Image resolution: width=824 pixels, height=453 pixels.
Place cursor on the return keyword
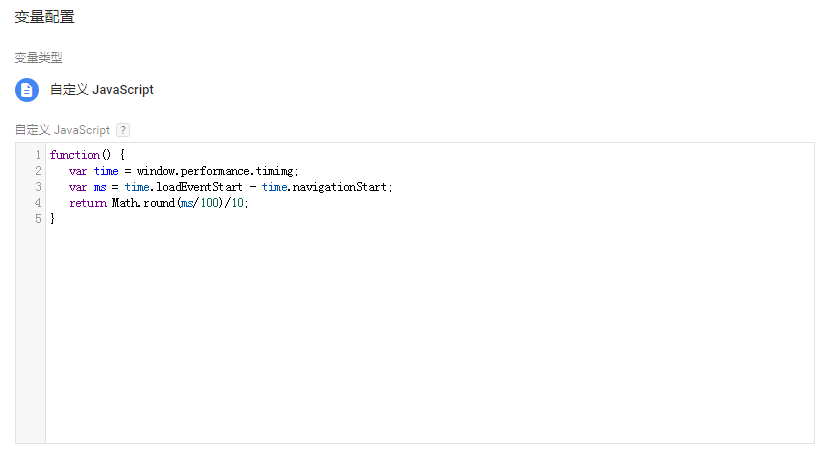tap(87, 203)
